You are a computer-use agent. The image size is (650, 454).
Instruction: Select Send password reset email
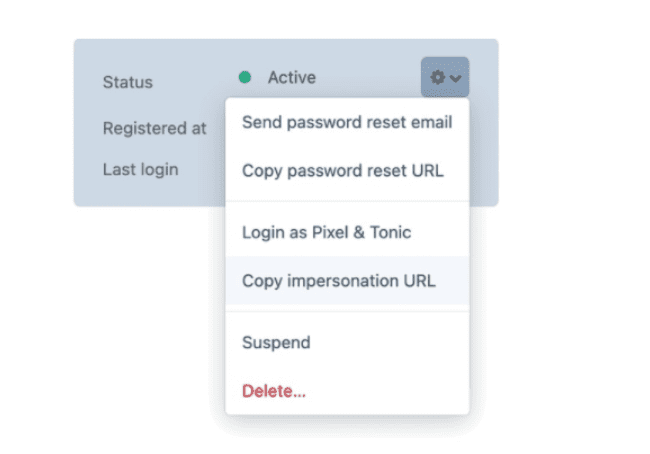tap(347, 123)
